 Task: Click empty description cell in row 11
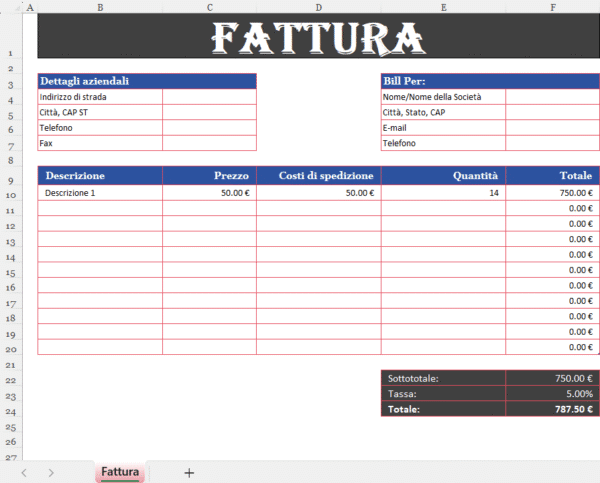click(100, 208)
